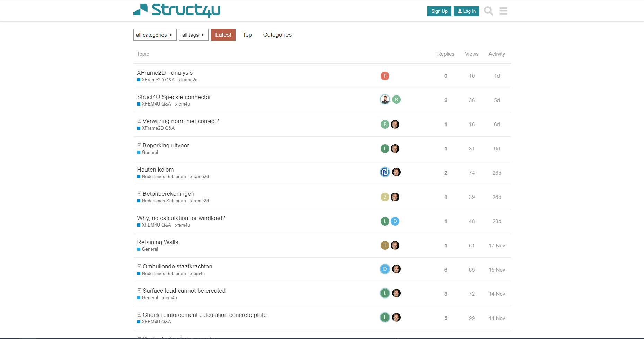644x339 pixels.
Task: Click the Log In button
Action: [467, 11]
